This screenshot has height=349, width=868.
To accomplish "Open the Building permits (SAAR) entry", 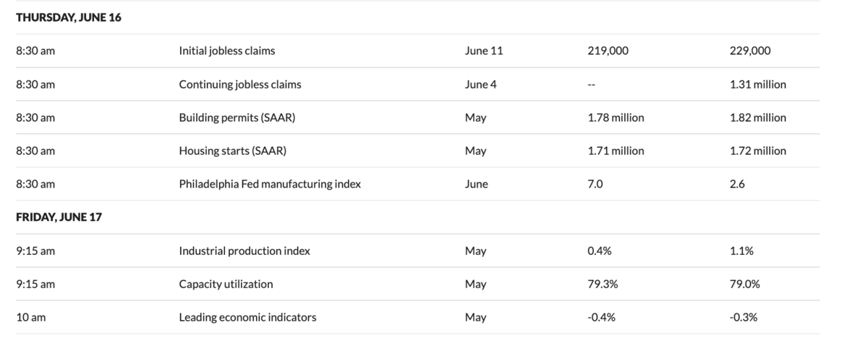I will (237, 117).
